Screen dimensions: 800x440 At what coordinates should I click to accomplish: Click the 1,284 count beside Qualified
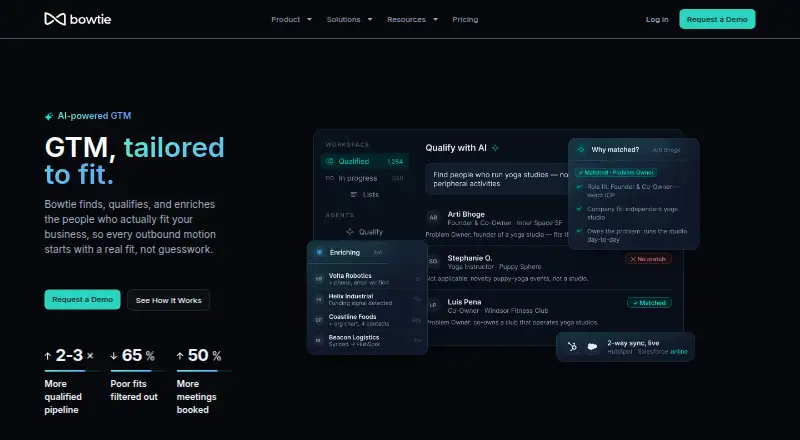(395, 161)
